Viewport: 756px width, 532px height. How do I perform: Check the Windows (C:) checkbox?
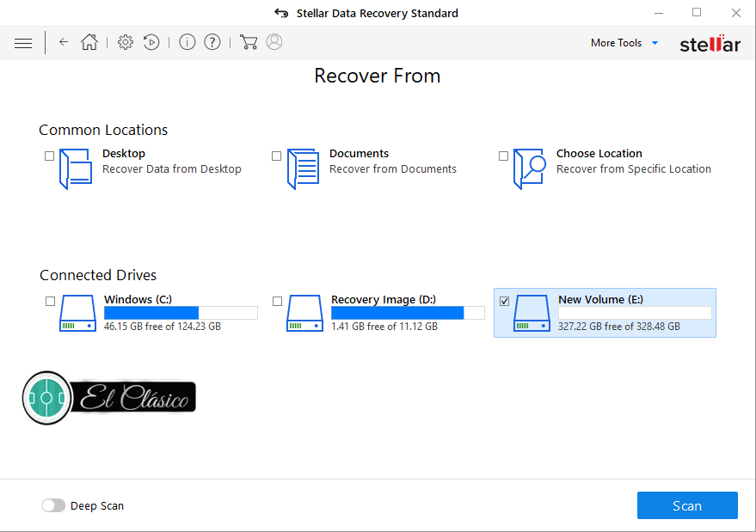(50, 301)
